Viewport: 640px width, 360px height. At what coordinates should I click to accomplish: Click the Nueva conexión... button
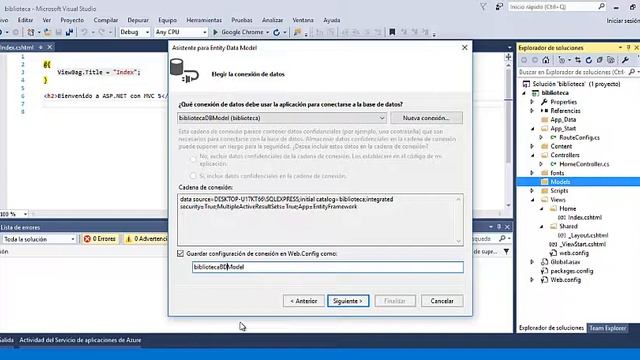point(426,118)
